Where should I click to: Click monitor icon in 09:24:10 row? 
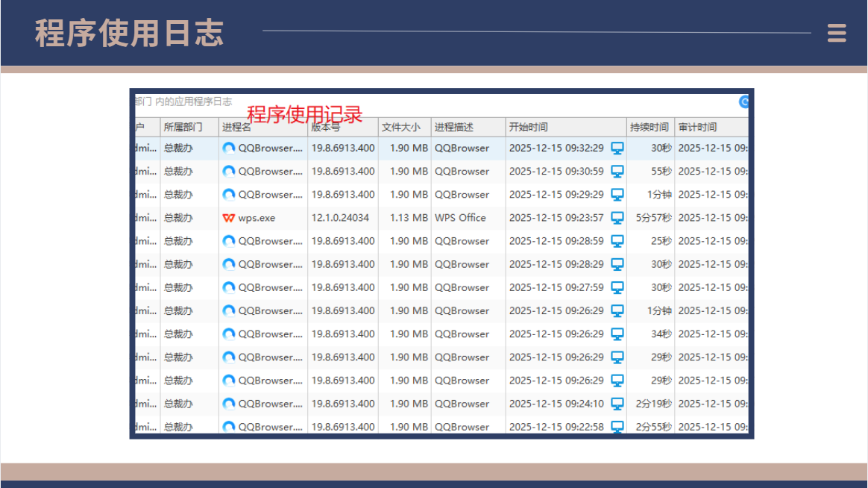[x=617, y=404]
